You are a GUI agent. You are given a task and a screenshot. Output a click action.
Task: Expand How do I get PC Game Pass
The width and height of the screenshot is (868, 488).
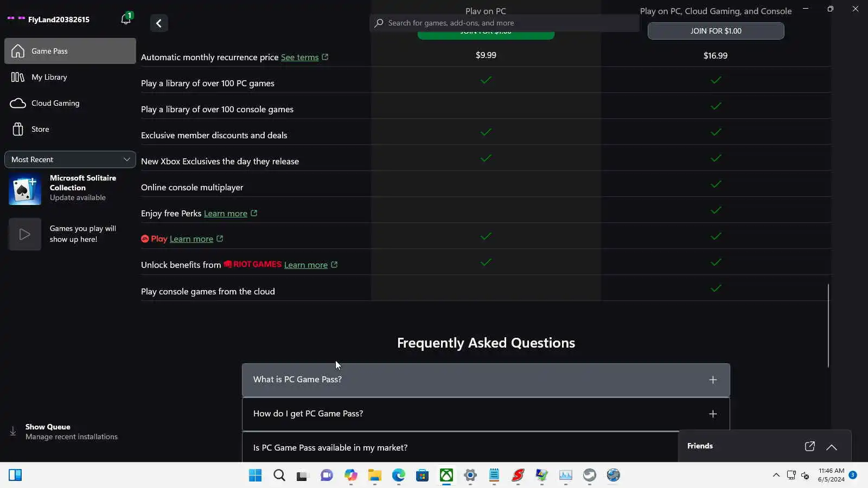coord(486,414)
